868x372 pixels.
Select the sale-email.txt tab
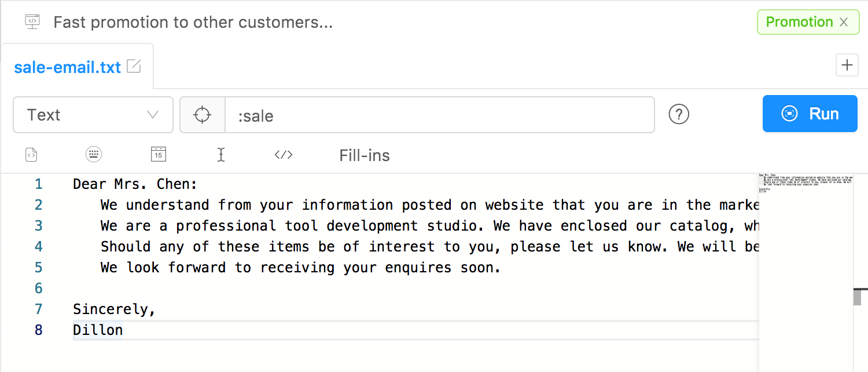pyautogui.click(x=68, y=67)
